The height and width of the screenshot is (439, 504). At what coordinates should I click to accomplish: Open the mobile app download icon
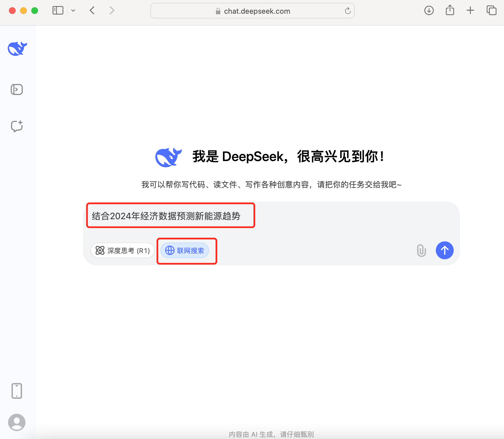point(17,391)
